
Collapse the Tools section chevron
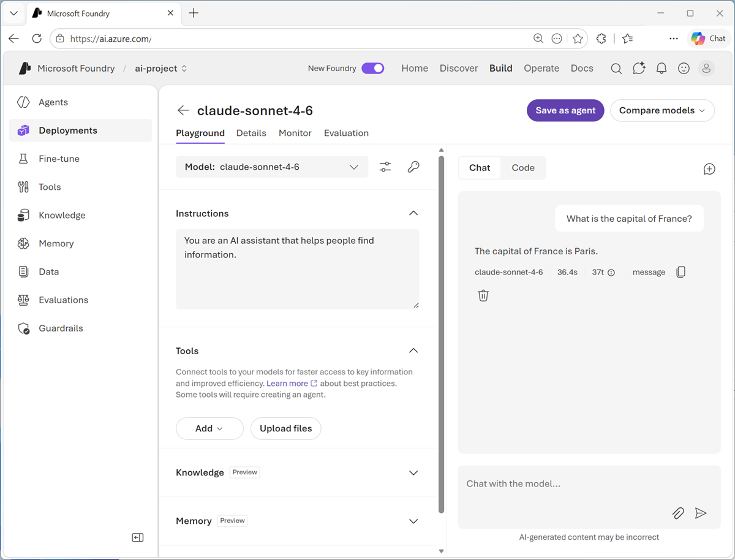(x=413, y=350)
